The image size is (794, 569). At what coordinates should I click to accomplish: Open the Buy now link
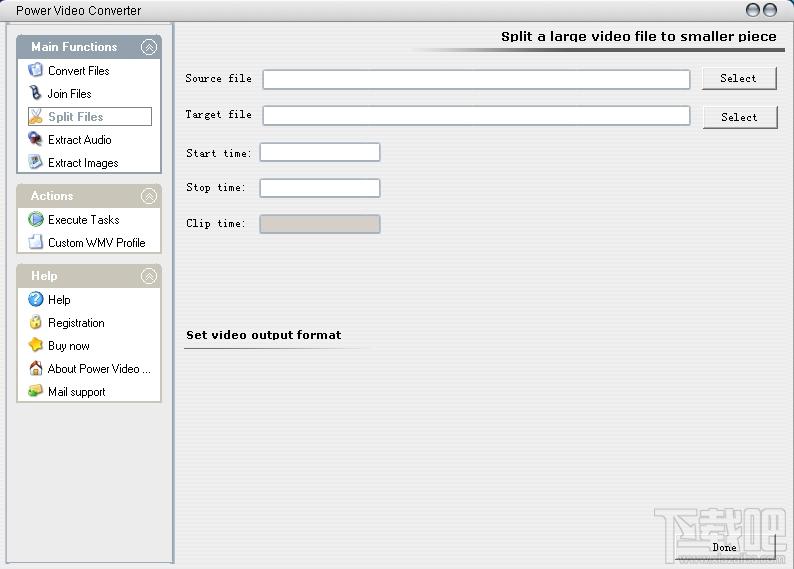pos(68,346)
